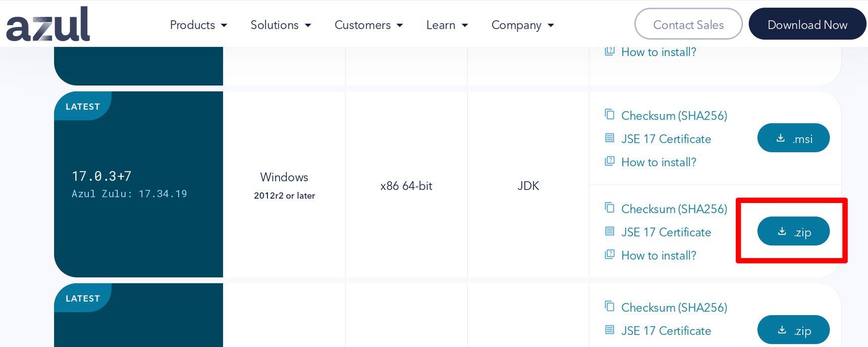
Task: Click help icon beside topmost How to install
Action: pyautogui.click(x=610, y=51)
